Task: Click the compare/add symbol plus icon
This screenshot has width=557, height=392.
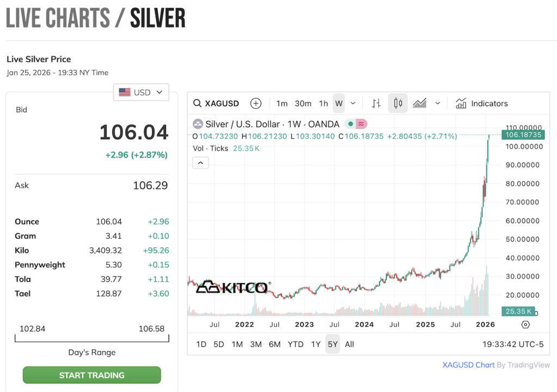Action: point(256,103)
